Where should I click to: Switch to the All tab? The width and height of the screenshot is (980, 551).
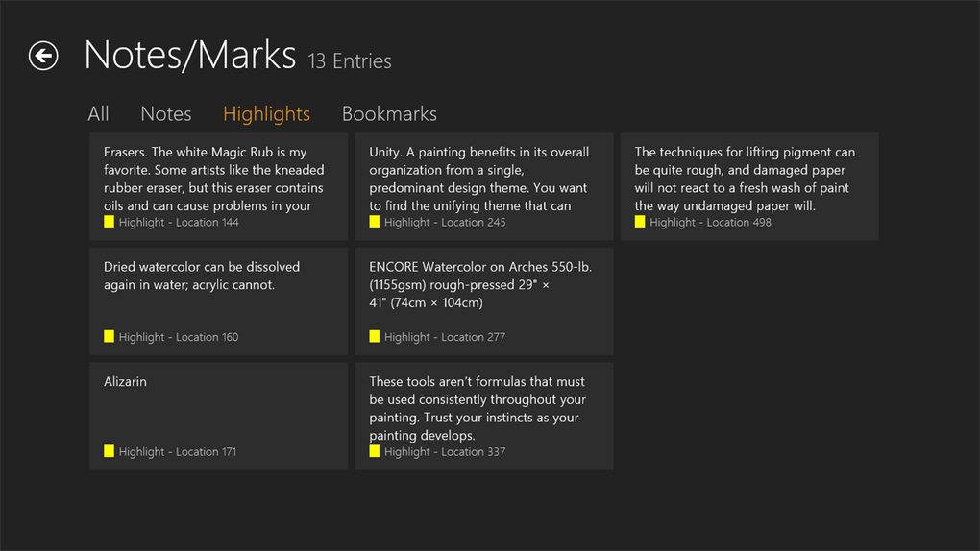tap(98, 114)
